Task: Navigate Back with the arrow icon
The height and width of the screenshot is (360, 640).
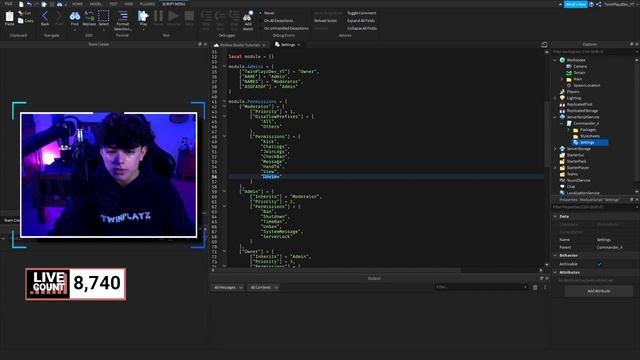Action: [x=45, y=16]
